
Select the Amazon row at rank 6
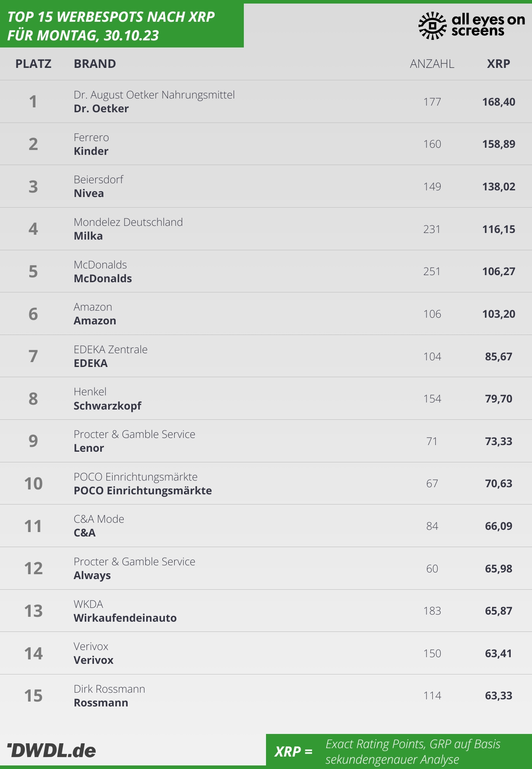point(266,314)
